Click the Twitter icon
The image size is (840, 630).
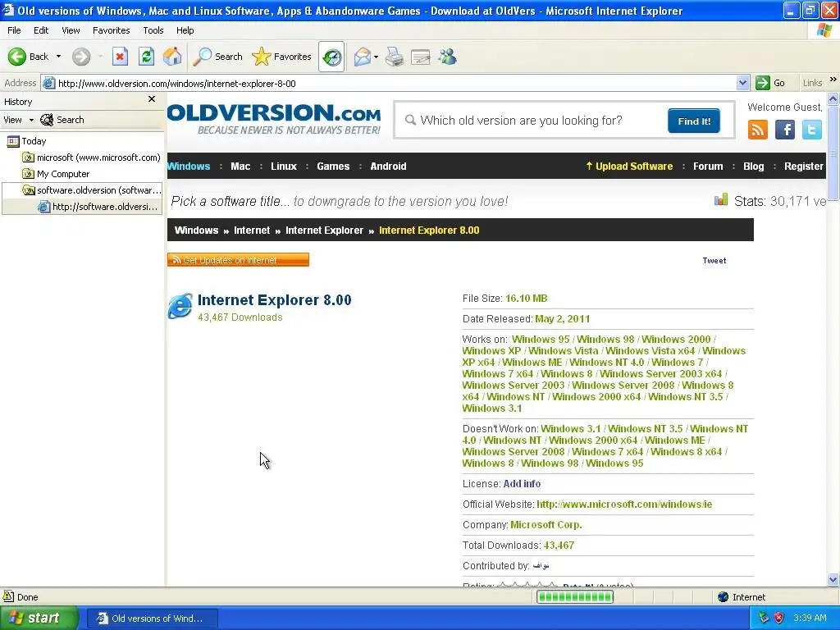tap(811, 130)
